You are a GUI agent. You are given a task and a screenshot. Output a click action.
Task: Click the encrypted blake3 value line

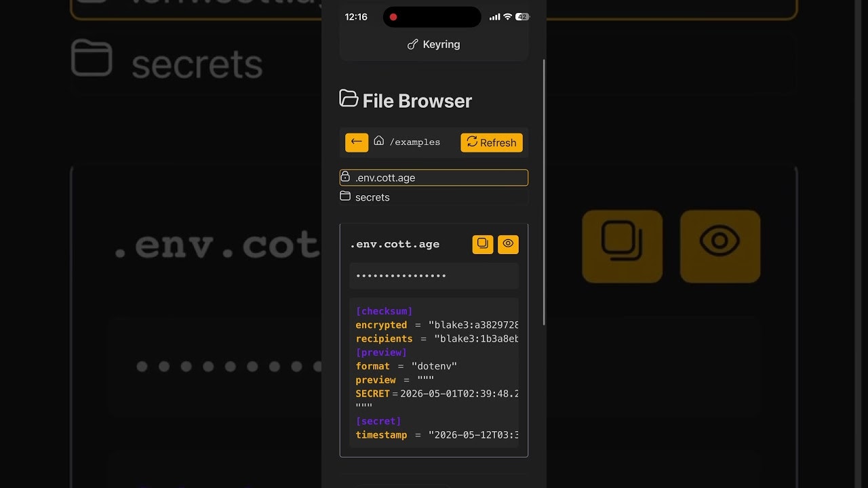(437, 325)
